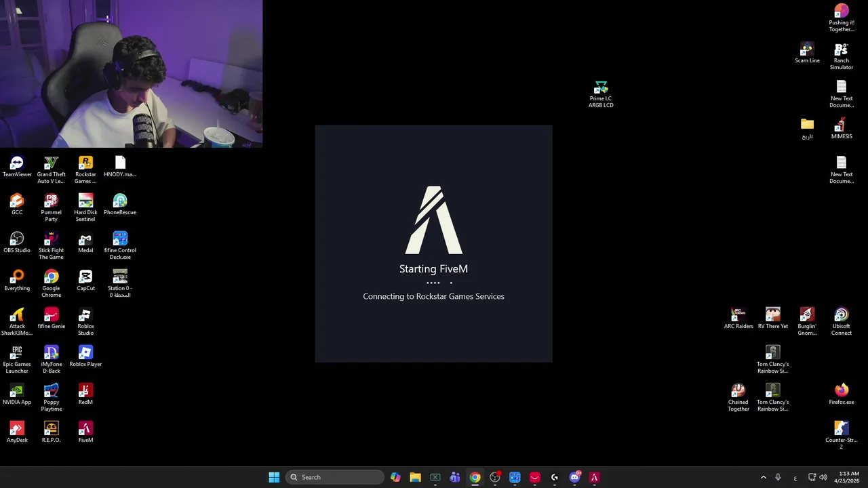Select the Prime LC ARGB LCD icon
Screen dimensions: 868x488
(x=601, y=94)
